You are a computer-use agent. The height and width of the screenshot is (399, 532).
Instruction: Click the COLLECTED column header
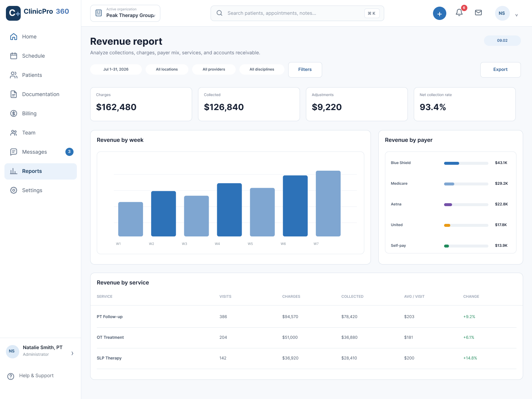(352, 297)
